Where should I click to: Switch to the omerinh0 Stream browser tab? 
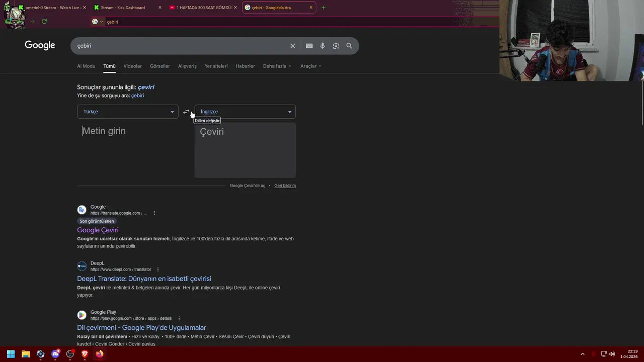tap(52, 8)
